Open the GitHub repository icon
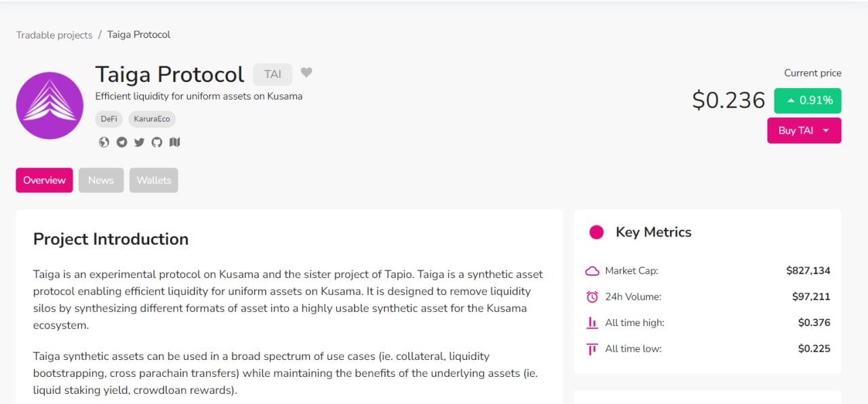Screen dimensions: 868x404 tap(157, 142)
